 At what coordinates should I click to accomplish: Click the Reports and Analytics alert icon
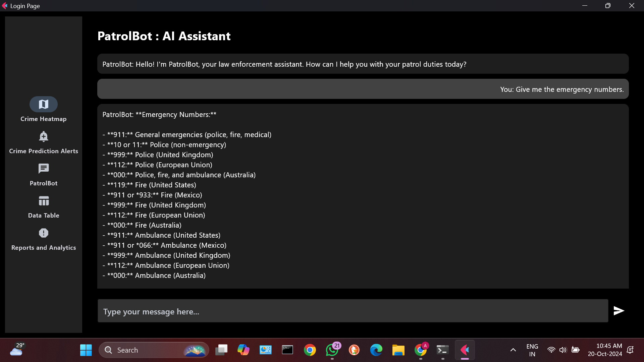point(44,233)
